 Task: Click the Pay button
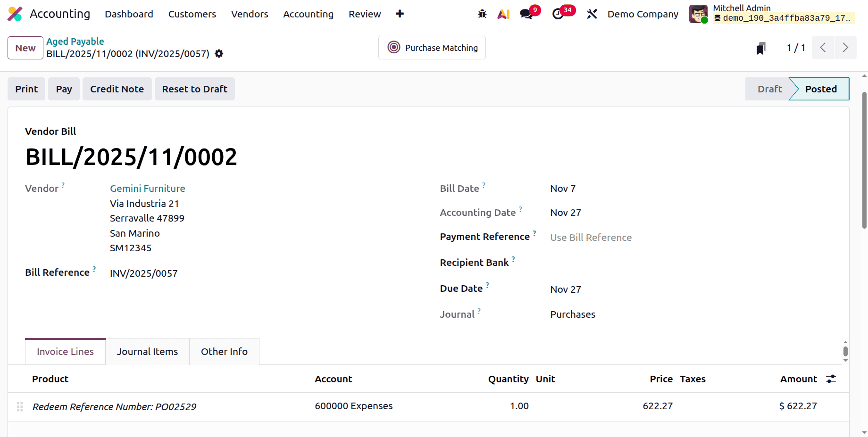click(64, 89)
